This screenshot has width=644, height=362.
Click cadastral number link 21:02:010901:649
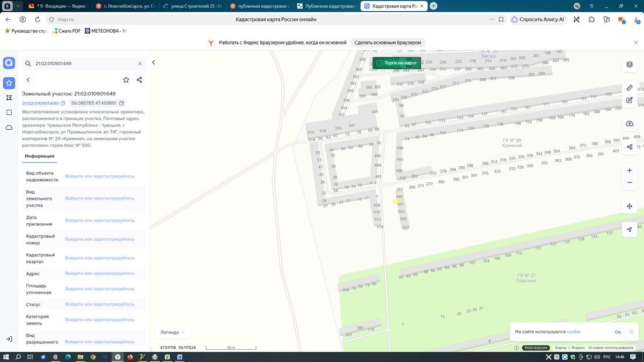pyautogui.click(x=40, y=103)
